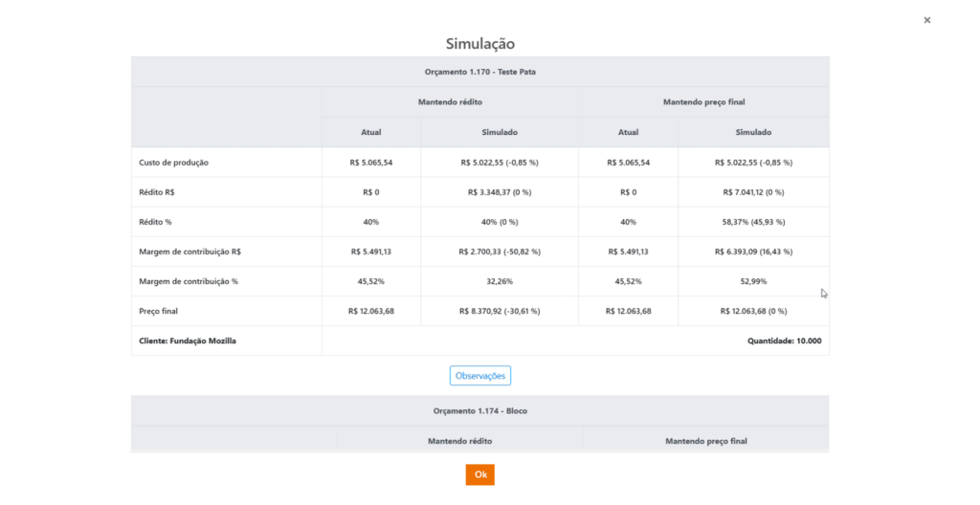
Task: Close the Simulação dialog with the X
Action: coord(926,20)
